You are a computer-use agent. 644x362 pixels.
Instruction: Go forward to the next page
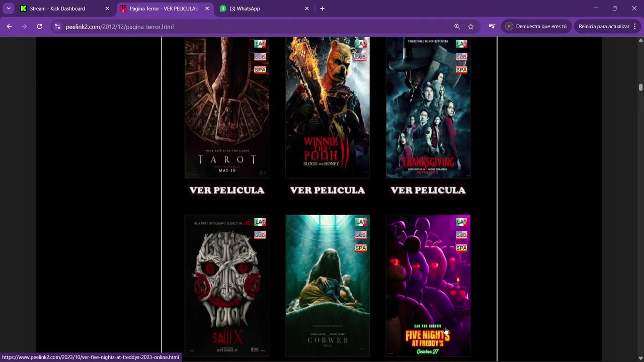pos(24,26)
